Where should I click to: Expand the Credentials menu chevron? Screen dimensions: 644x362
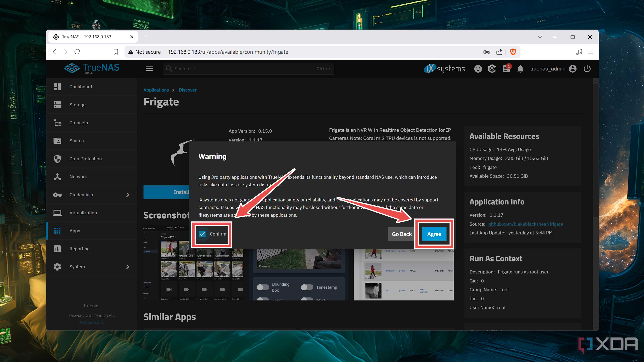coord(128,195)
